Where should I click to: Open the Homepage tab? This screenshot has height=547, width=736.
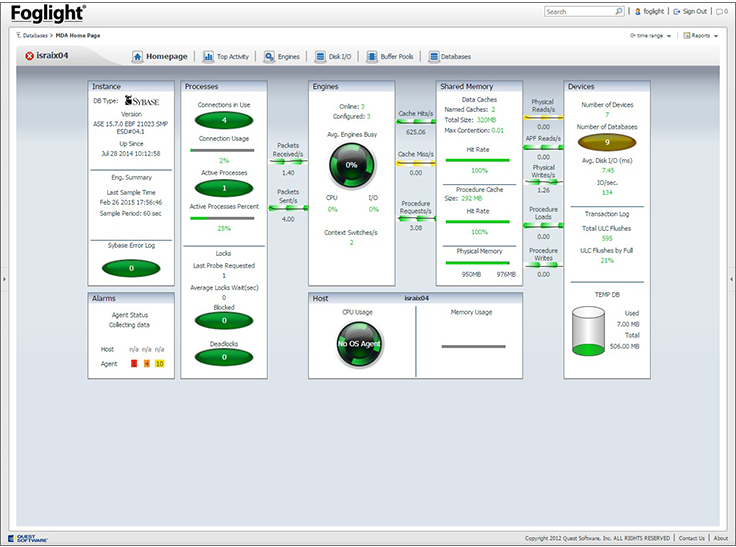[160, 56]
